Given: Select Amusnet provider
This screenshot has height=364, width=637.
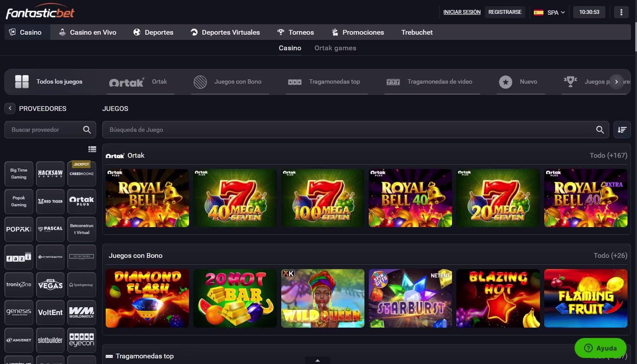Looking at the screenshot, I should [x=19, y=340].
